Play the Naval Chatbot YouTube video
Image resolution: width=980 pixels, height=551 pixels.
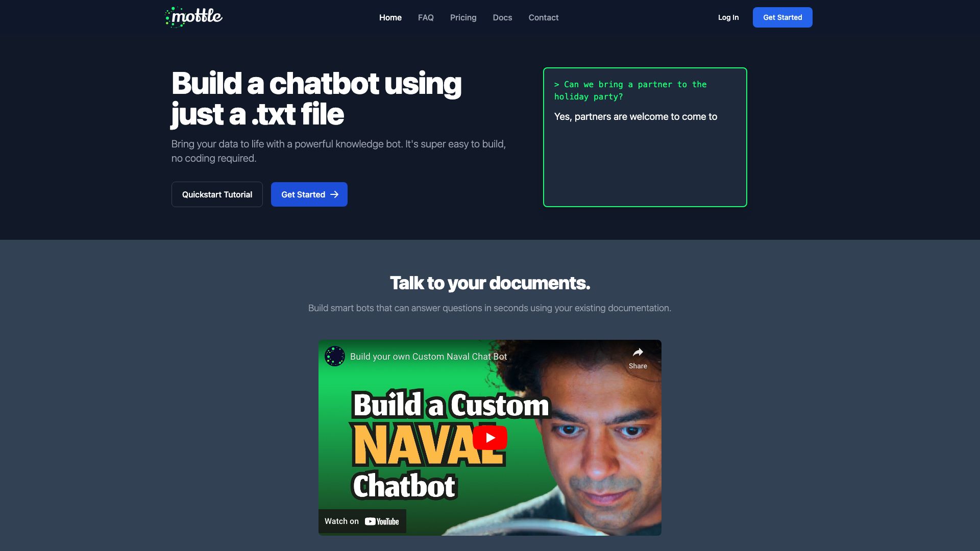pos(489,438)
